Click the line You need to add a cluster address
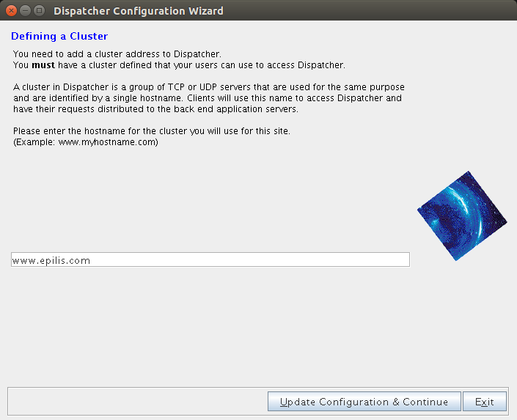 [x=117, y=54]
